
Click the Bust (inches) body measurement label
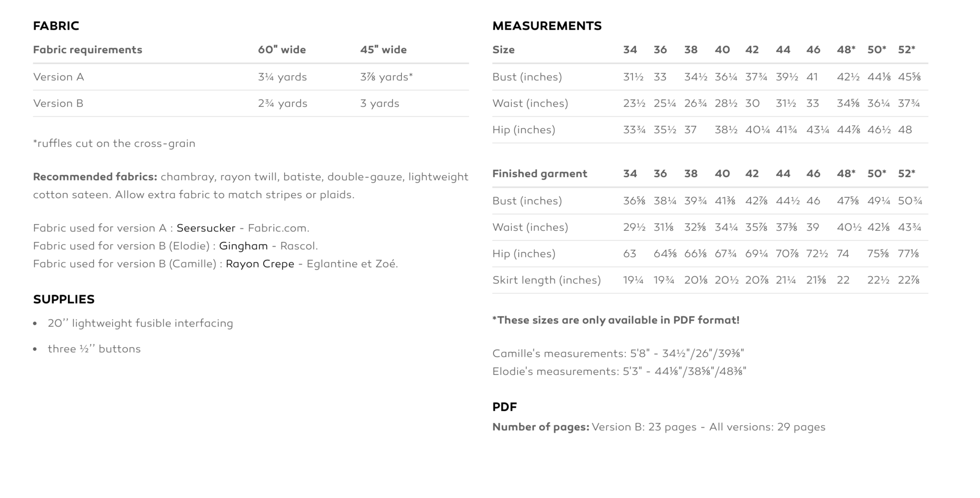(x=527, y=77)
